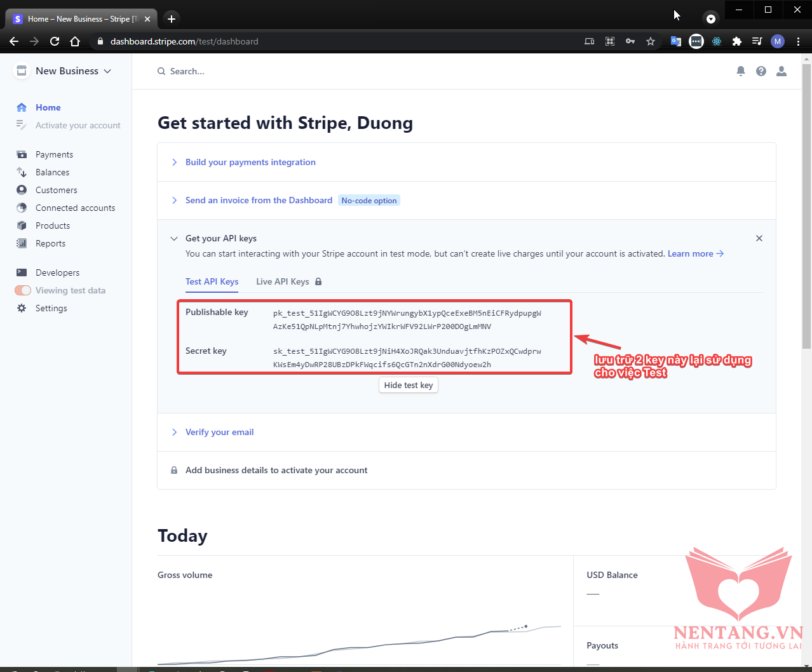Image resolution: width=812 pixels, height=672 pixels.
Task: Click the Reports chart icon
Action: click(x=22, y=243)
